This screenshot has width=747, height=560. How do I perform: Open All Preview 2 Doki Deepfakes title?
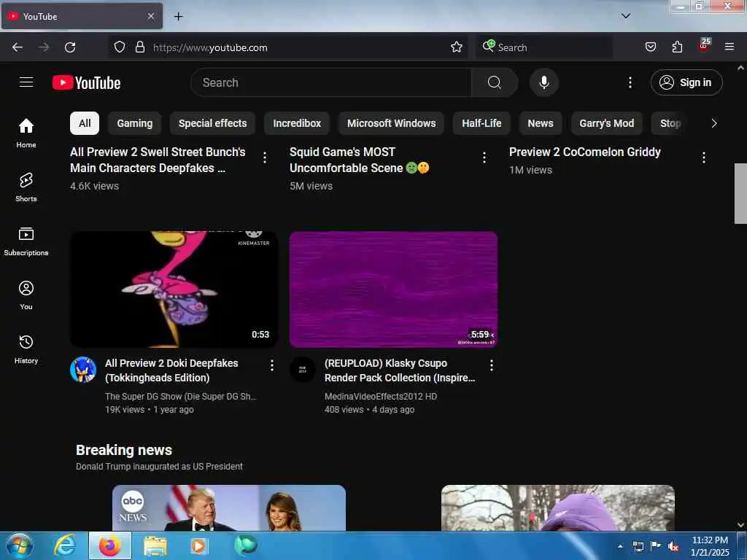pyautogui.click(x=171, y=370)
